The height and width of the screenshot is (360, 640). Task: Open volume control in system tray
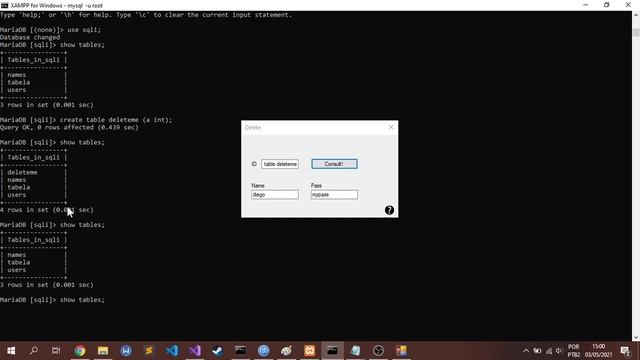[x=559, y=351]
